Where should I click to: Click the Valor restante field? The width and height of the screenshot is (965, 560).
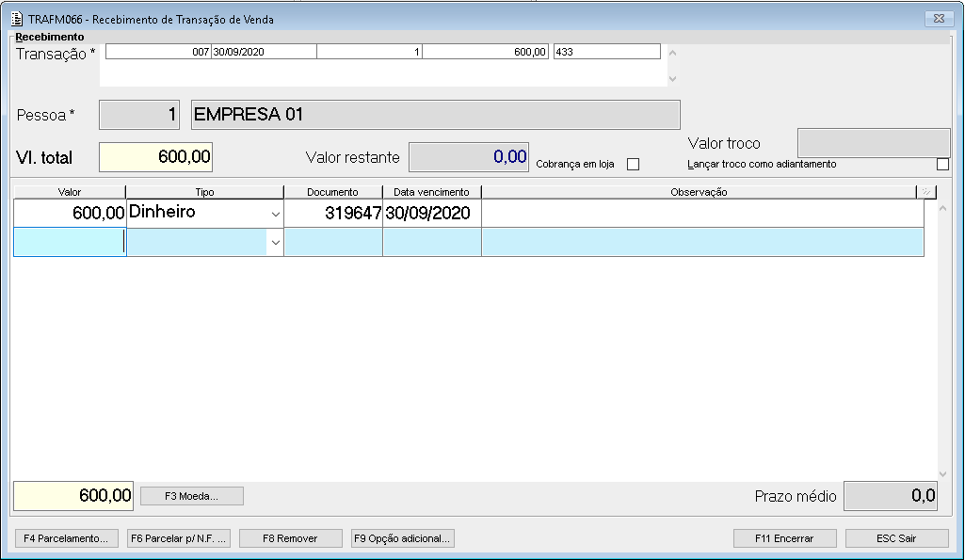click(x=469, y=157)
